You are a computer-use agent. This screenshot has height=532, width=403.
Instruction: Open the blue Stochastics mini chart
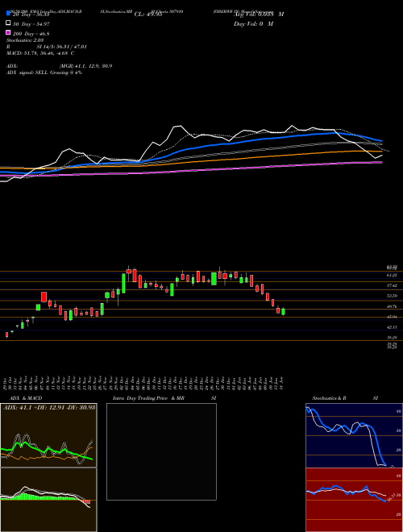pos(354,435)
